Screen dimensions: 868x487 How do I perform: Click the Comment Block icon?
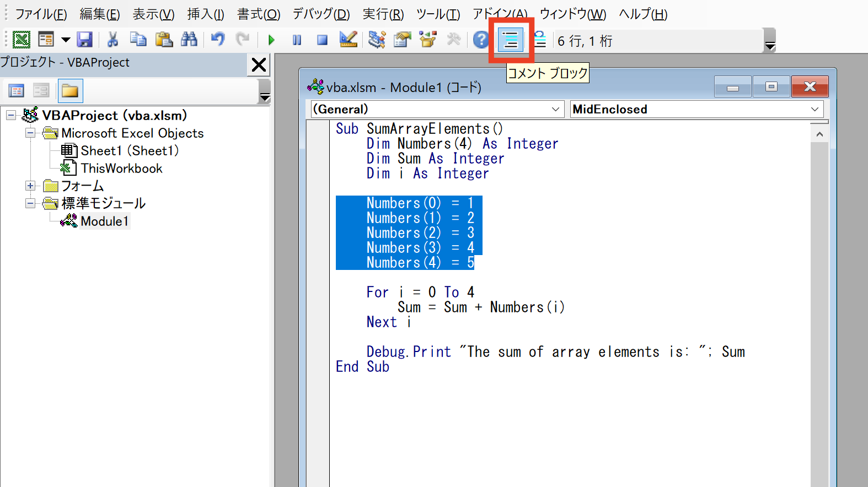(511, 40)
